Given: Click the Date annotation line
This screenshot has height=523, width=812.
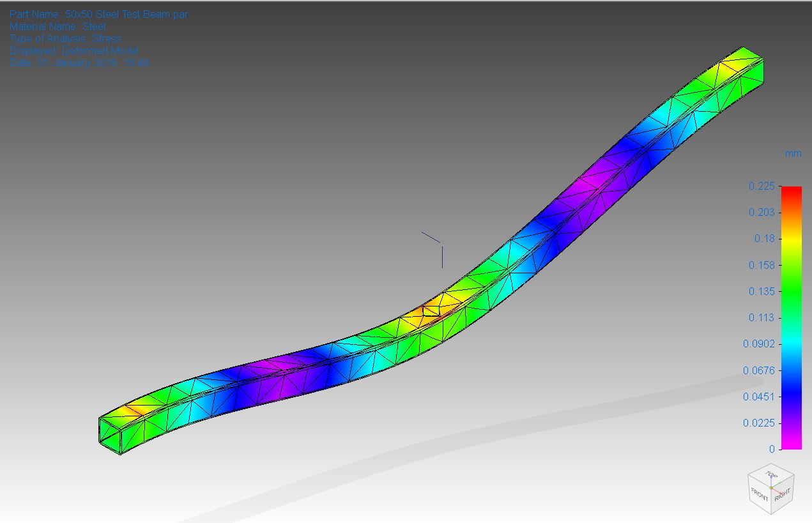Looking at the screenshot, I should point(79,63).
